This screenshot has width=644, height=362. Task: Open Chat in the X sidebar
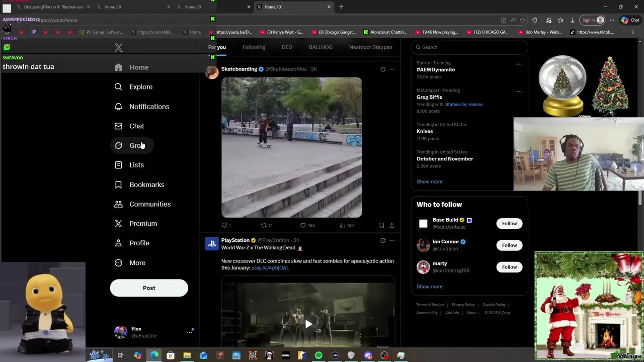(x=129, y=126)
